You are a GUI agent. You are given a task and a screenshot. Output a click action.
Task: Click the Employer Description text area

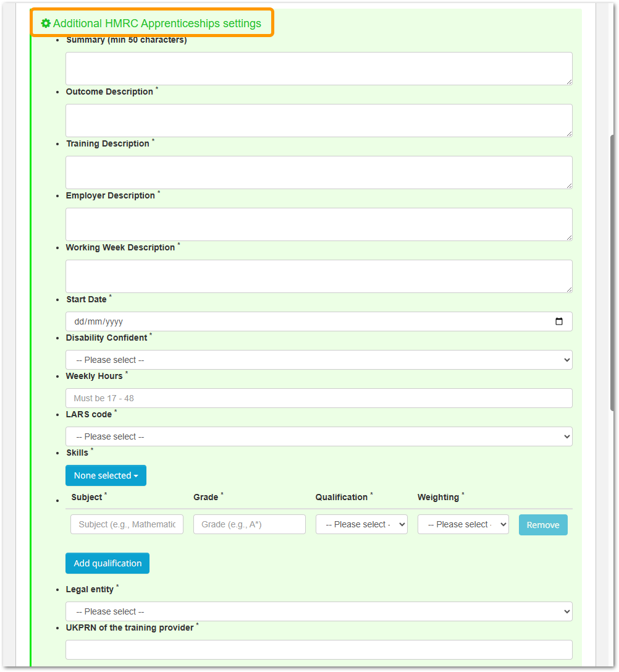point(319,224)
